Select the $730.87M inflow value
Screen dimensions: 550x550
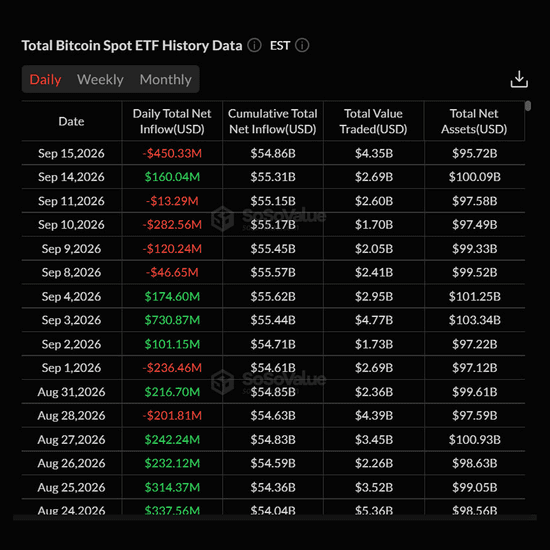point(172,320)
